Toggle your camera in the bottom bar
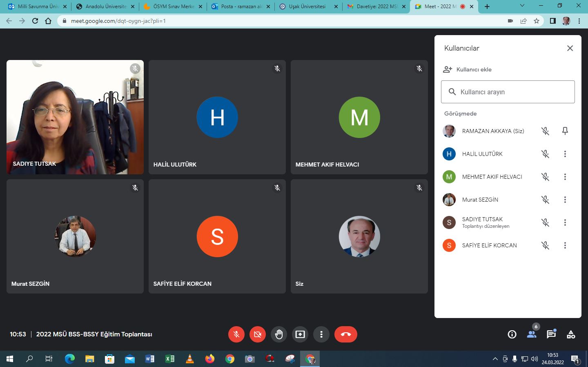 pyautogui.click(x=258, y=334)
